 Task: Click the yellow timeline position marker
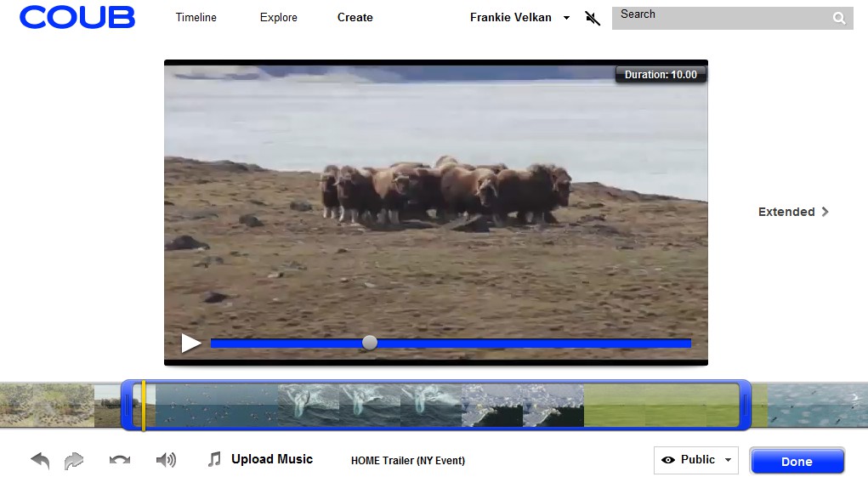tap(144, 406)
